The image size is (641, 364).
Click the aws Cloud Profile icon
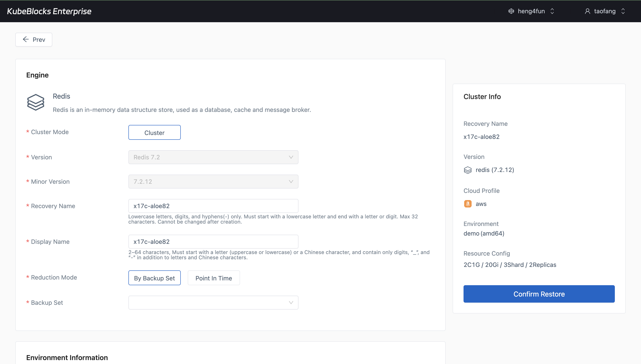pyautogui.click(x=468, y=204)
